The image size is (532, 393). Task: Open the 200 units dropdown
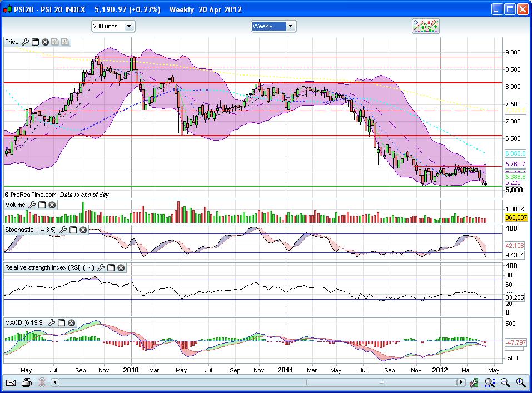[113, 26]
